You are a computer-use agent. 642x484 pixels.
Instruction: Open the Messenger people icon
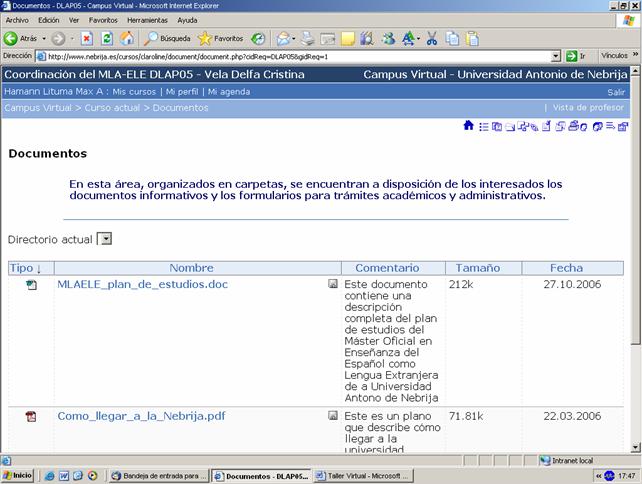tap(388, 39)
